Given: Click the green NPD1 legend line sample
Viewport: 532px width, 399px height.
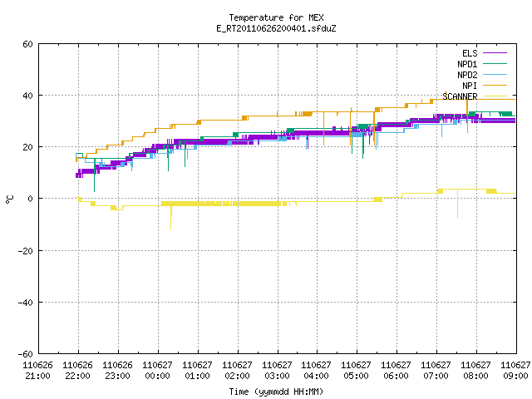Looking at the screenshot, I should click(495, 63).
